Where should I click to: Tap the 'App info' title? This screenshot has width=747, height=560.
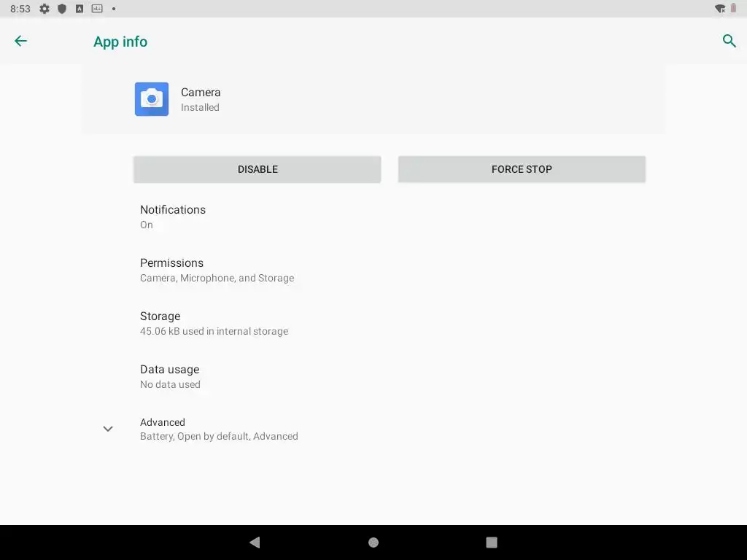pyautogui.click(x=120, y=42)
